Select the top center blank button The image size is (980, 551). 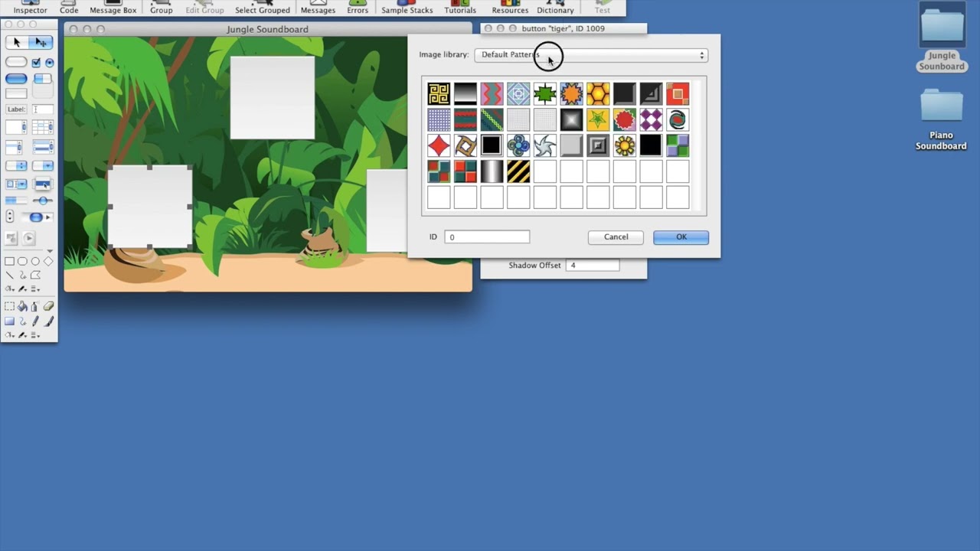[272, 97]
